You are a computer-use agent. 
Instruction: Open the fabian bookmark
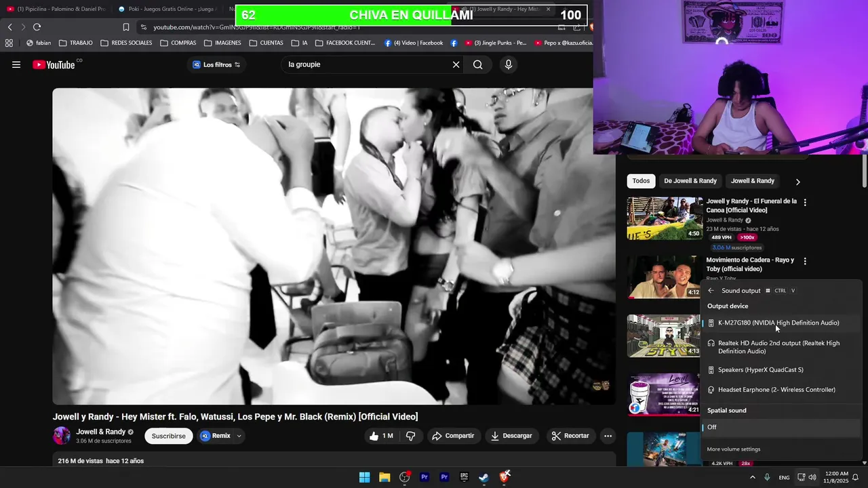coord(39,43)
